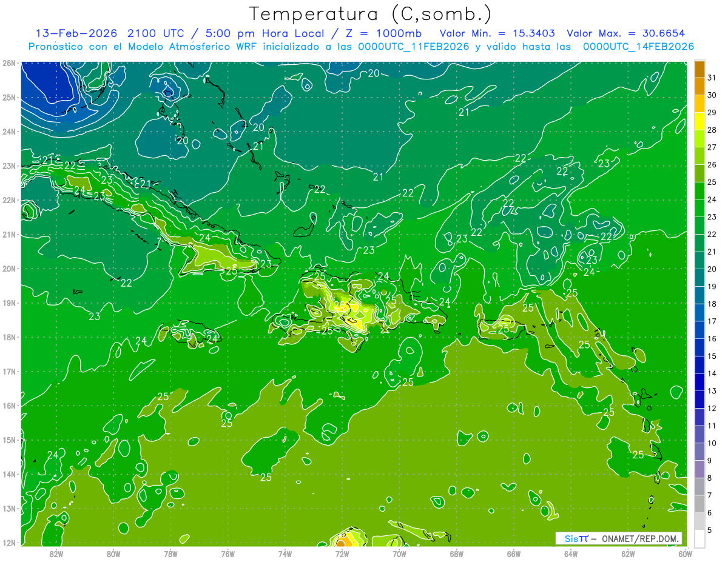Click the "76W" longitude axis label

click(x=228, y=554)
